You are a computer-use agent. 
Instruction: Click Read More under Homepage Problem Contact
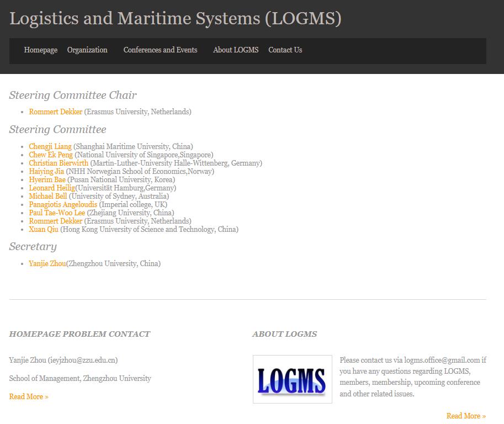pos(29,397)
